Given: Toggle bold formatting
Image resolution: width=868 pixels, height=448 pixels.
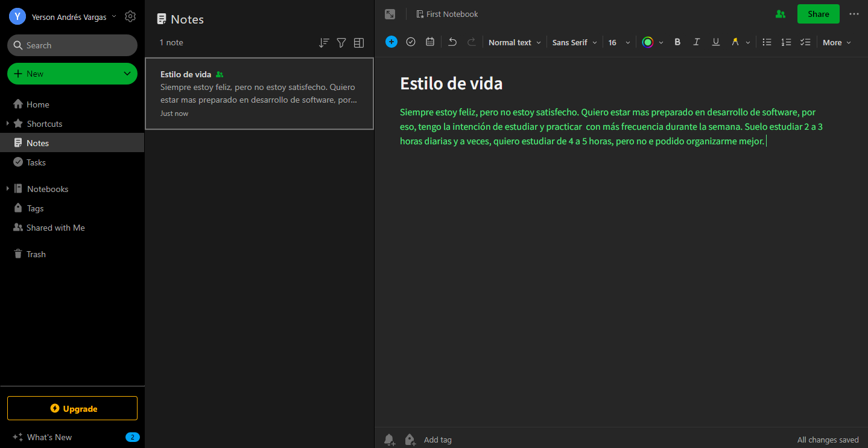Looking at the screenshot, I should [x=677, y=42].
